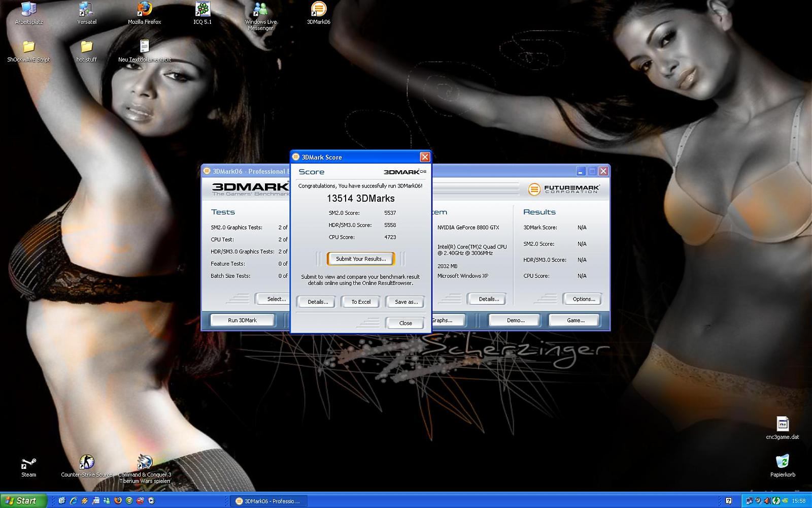Close 3DMark Score dialog via title bar X
Image resolution: width=812 pixels, height=508 pixels.
tap(425, 157)
